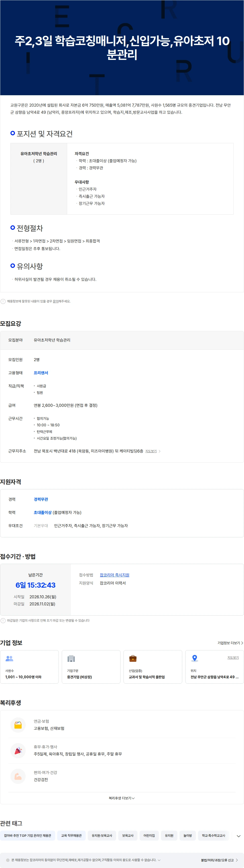Click salary text 연봉 2,600~3,000만원

(x=65, y=405)
